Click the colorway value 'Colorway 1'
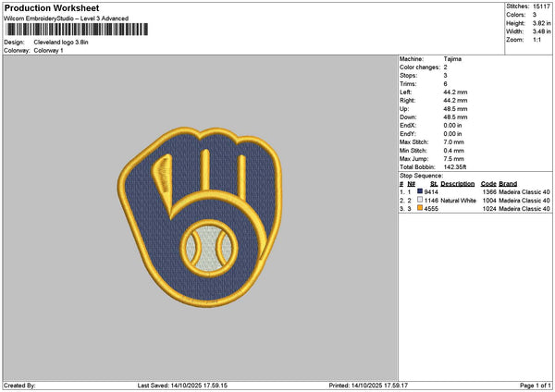This screenshot has width=555, height=392. coord(48,51)
